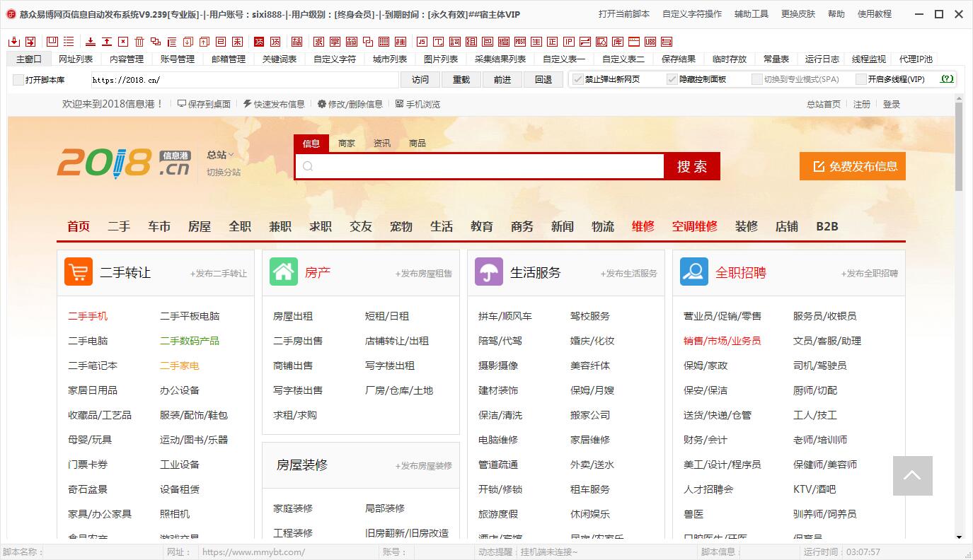Enable 切换到专业模式(SPA) checkbox
Screen dimensions: 973x560
pyautogui.click(x=757, y=79)
